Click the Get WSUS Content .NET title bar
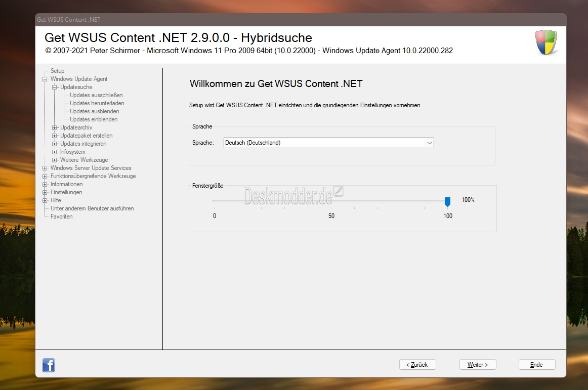 [301, 20]
